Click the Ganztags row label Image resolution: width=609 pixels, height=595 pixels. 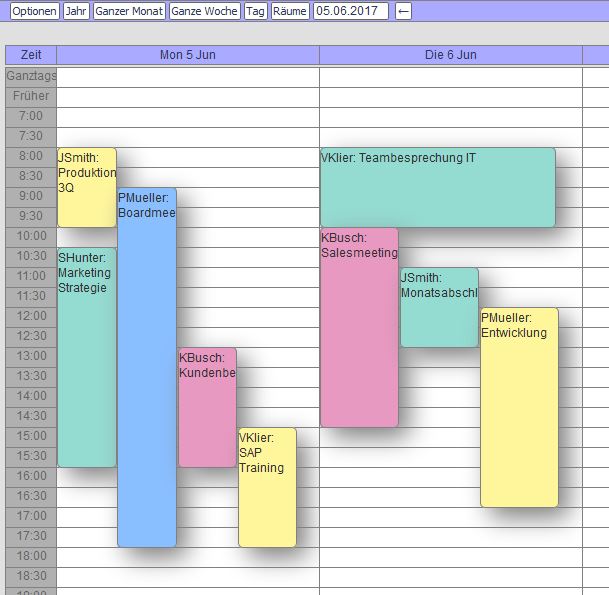31,77
